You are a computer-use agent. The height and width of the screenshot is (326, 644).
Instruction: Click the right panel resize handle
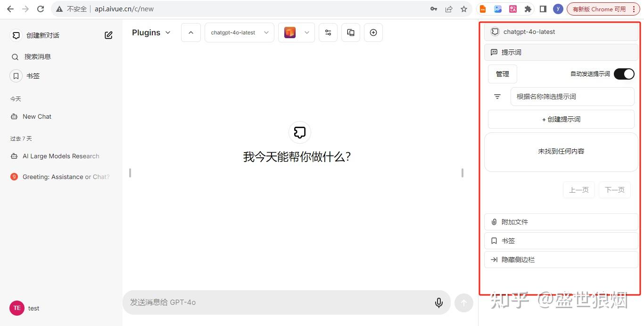pyautogui.click(x=462, y=173)
